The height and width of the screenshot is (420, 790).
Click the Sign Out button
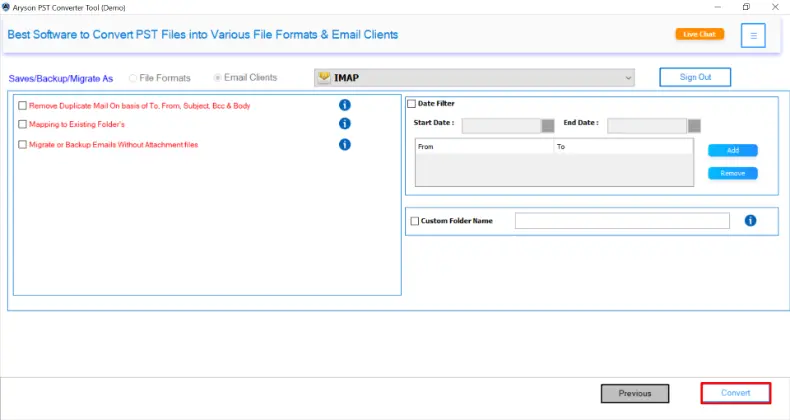(x=695, y=77)
